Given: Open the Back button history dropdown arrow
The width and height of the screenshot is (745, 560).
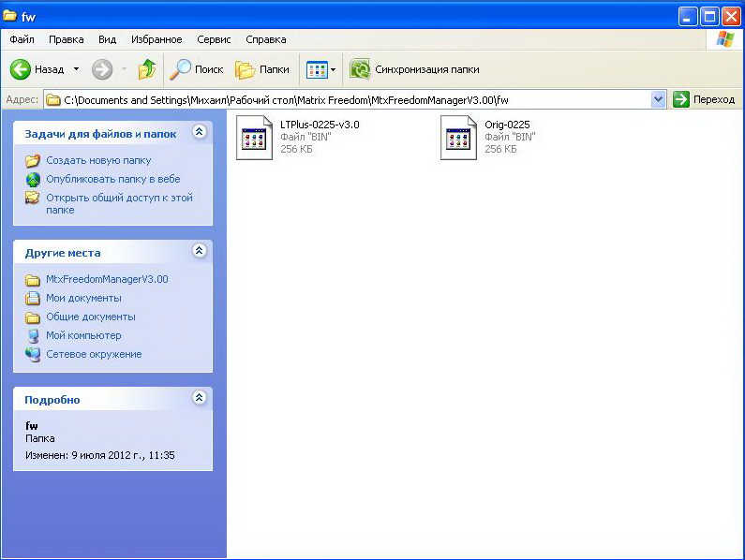Looking at the screenshot, I should 76,69.
